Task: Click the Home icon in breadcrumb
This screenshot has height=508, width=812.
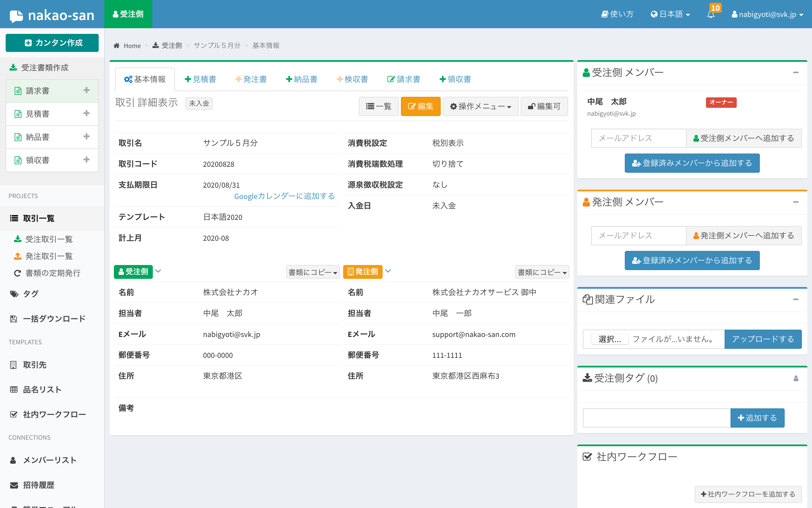Action: pyautogui.click(x=116, y=45)
